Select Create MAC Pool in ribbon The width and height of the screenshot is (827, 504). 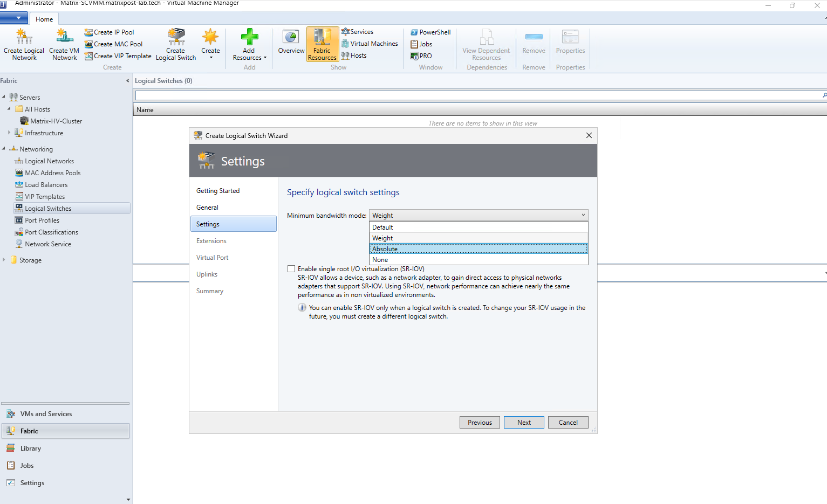click(x=113, y=44)
